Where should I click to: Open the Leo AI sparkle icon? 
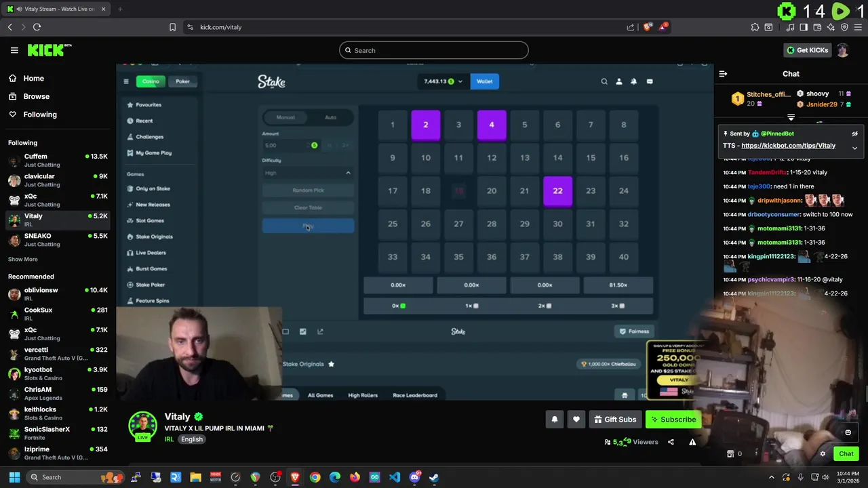click(831, 27)
